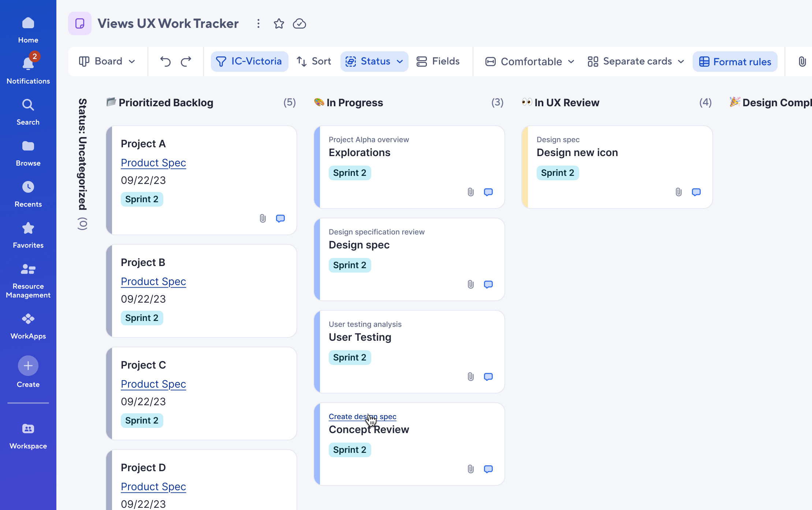This screenshot has width=812, height=510.
Task: Click the 09/22/23 date on Project B
Action: (143, 299)
